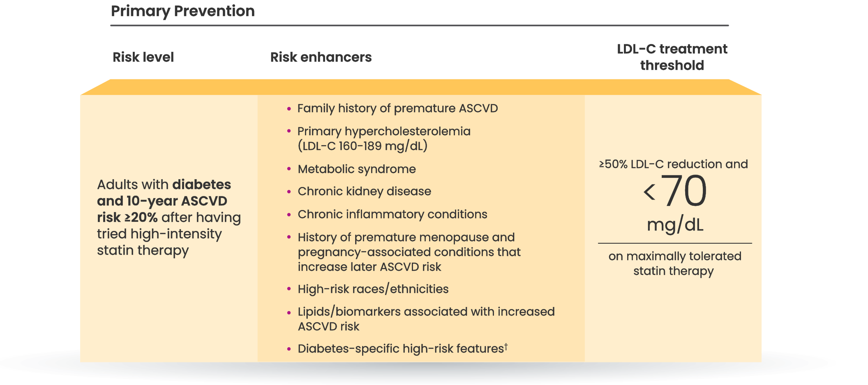Click the LDL-C treatment threshold header
The height and width of the screenshot is (385, 868).
672,57
